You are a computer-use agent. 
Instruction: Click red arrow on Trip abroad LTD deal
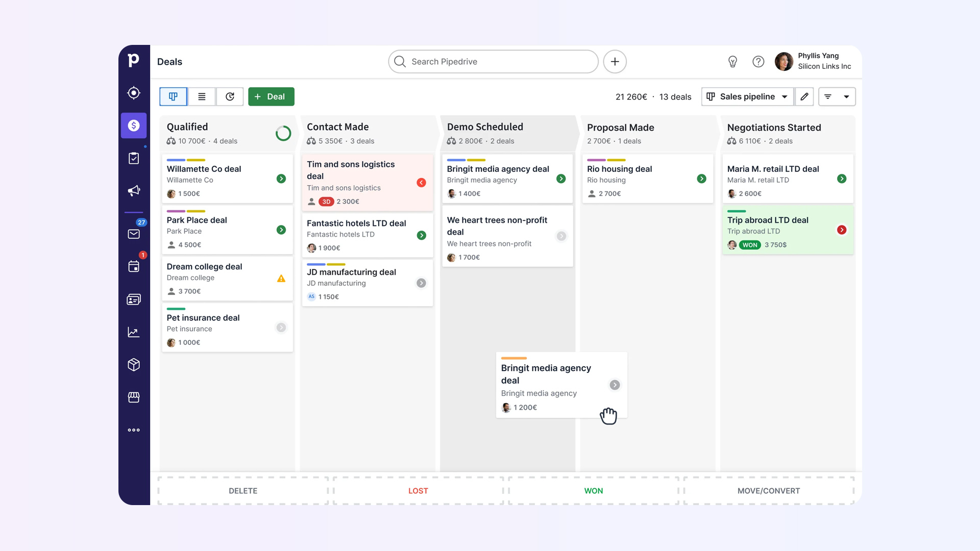pyautogui.click(x=842, y=230)
